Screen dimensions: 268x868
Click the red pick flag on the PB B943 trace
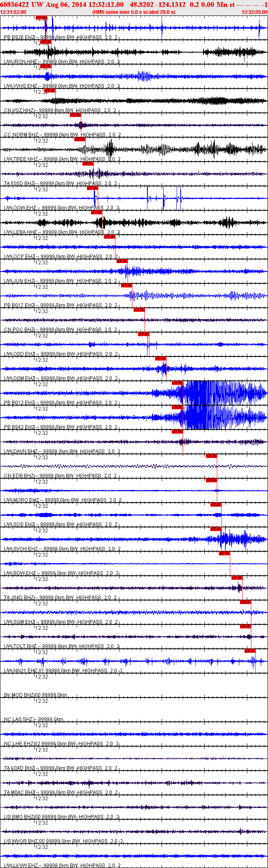[x=177, y=407]
